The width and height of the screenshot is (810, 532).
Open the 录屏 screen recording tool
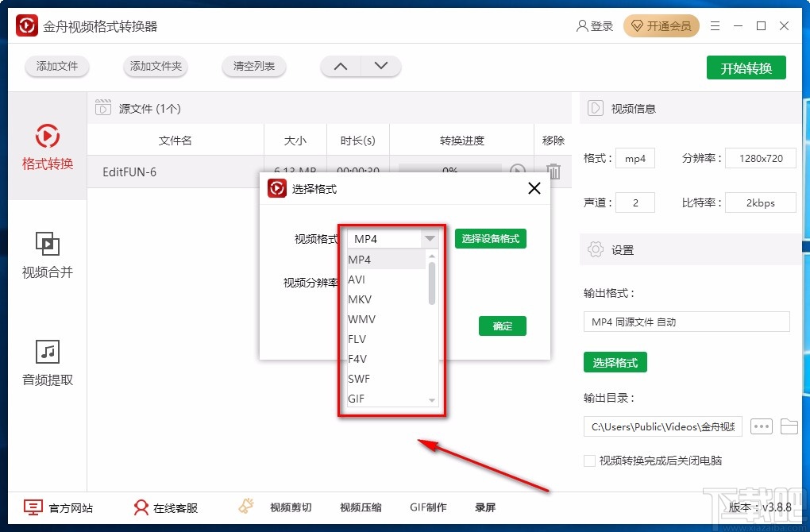click(x=484, y=507)
